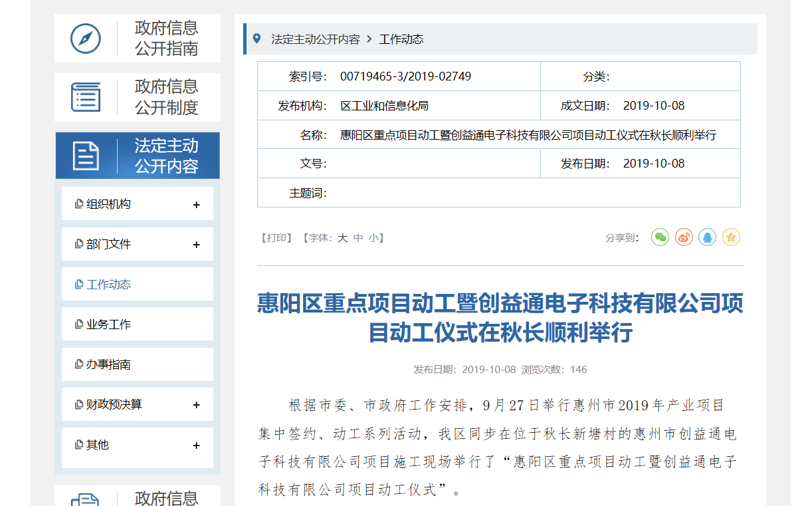Share the article to WeChat
The image size is (812, 506).
click(x=659, y=237)
